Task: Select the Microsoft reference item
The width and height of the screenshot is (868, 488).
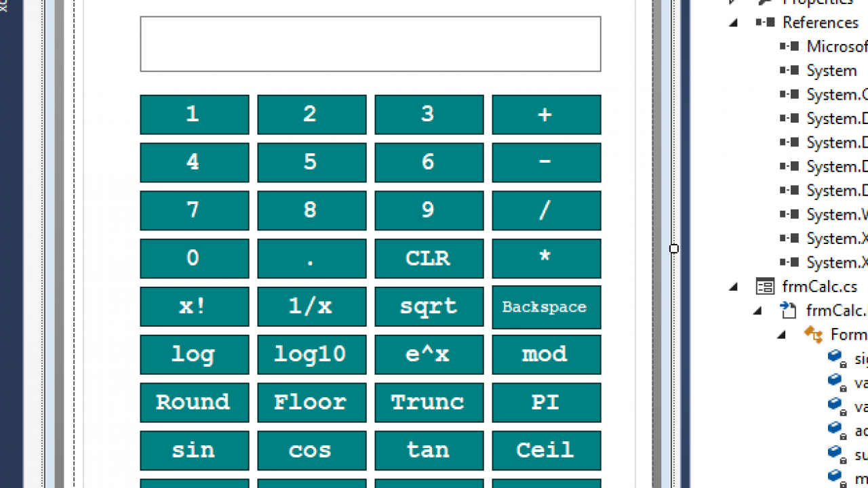Action: tap(837, 46)
